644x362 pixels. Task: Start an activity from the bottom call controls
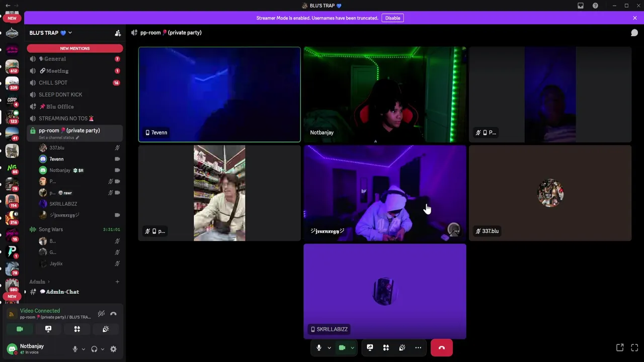(386, 347)
